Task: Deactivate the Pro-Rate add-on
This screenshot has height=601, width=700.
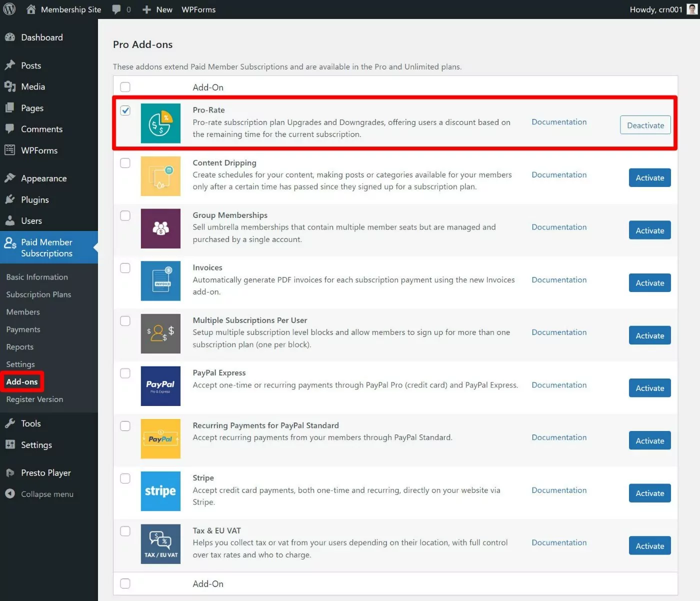Action: click(x=645, y=125)
